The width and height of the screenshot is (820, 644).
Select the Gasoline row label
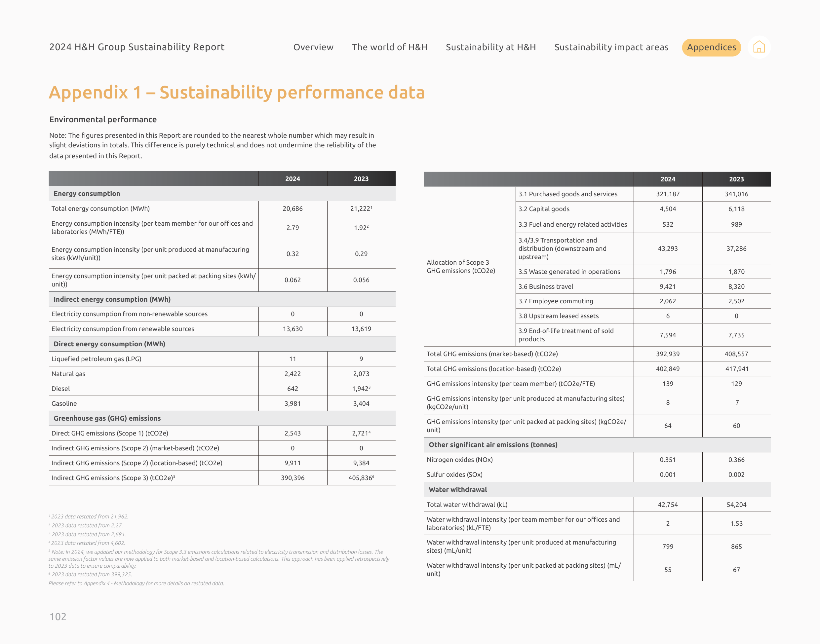click(64, 403)
